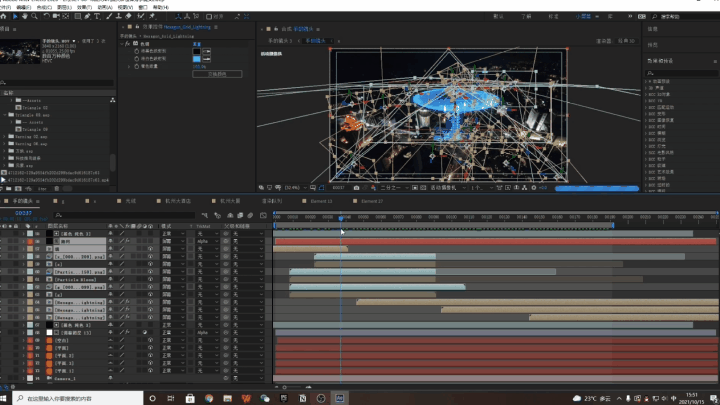
Task: Open the 效果(T) effect menu
Action: click(x=84, y=7)
